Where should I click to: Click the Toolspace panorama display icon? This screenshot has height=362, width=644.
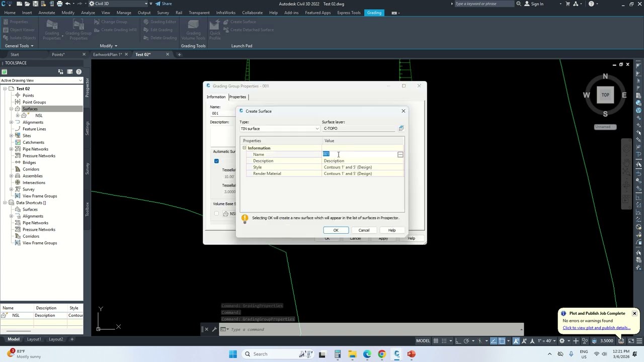pos(70,72)
